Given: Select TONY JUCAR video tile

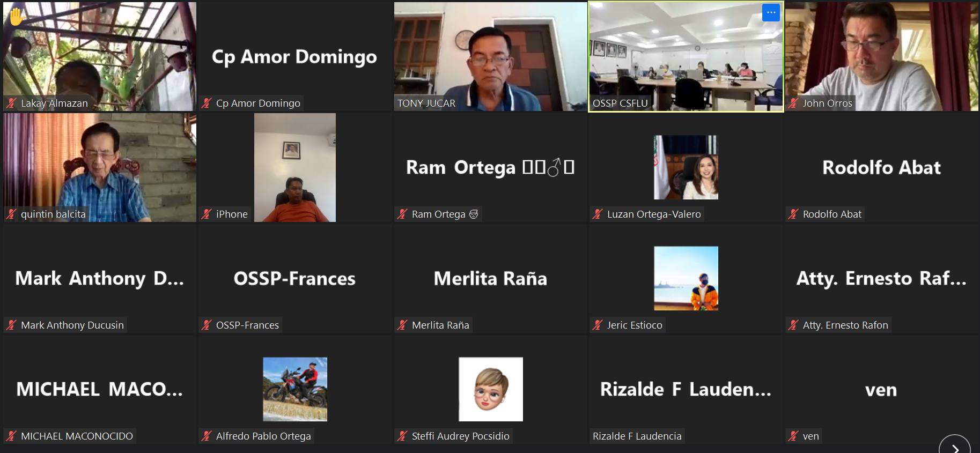Looking at the screenshot, I should tap(490, 56).
